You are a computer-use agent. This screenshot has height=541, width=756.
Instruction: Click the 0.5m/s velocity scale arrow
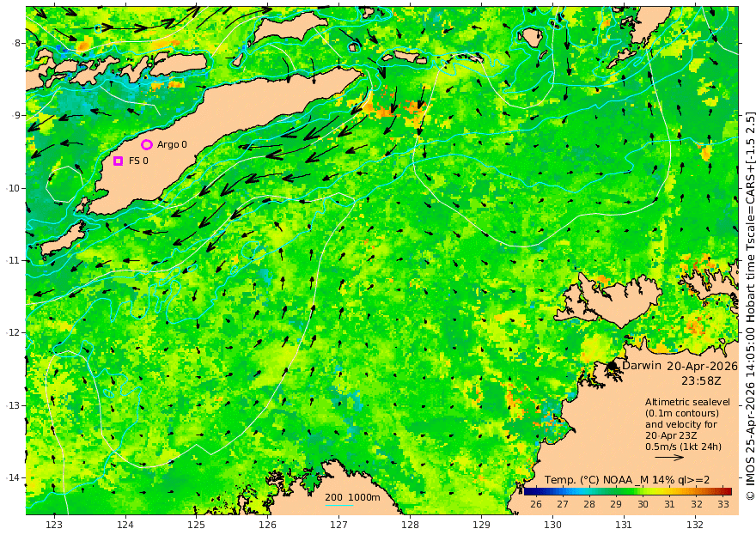point(669,457)
